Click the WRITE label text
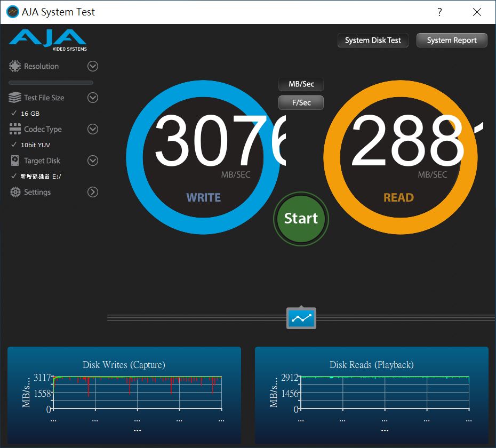496x448 pixels. 204,197
